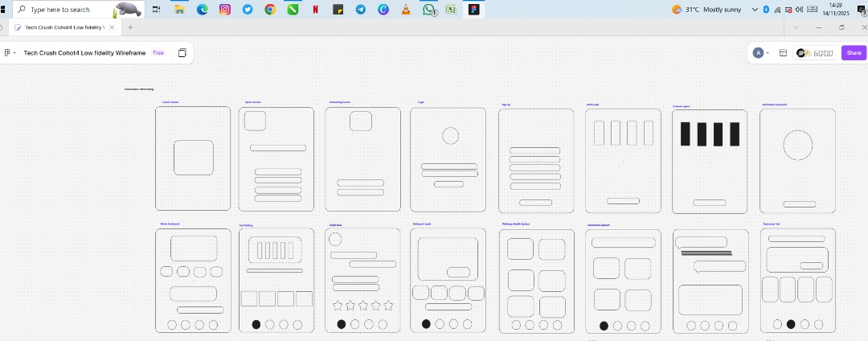Select the filled nav dot in Community Support frame
Screen dimensions: 868x341
click(x=604, y=326)
